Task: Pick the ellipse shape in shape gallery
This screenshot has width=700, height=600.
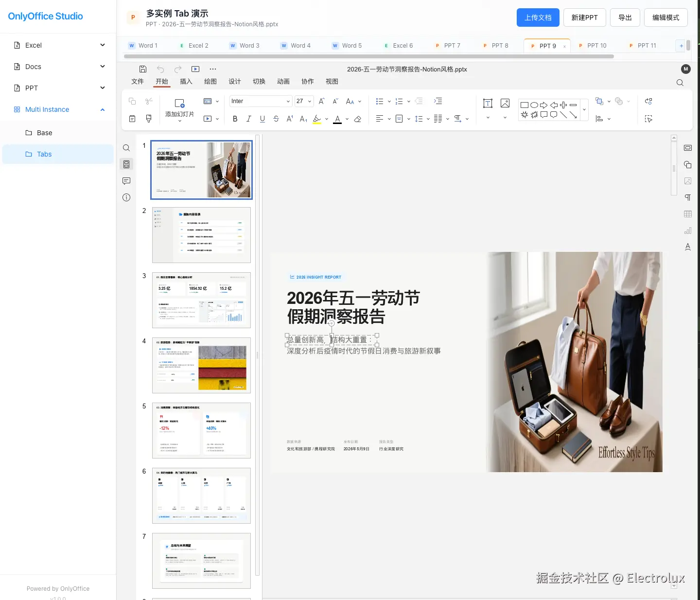Action: pyautogui.click(x=534, y=105)
